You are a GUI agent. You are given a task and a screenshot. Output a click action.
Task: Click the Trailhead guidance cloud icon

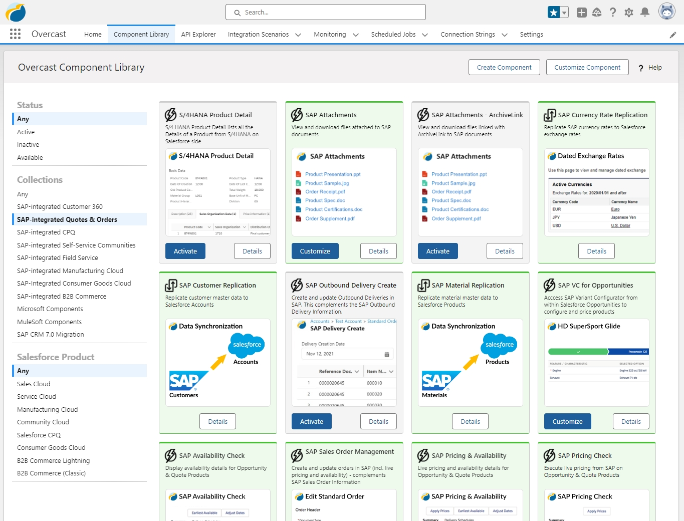[x=597, y=12]
